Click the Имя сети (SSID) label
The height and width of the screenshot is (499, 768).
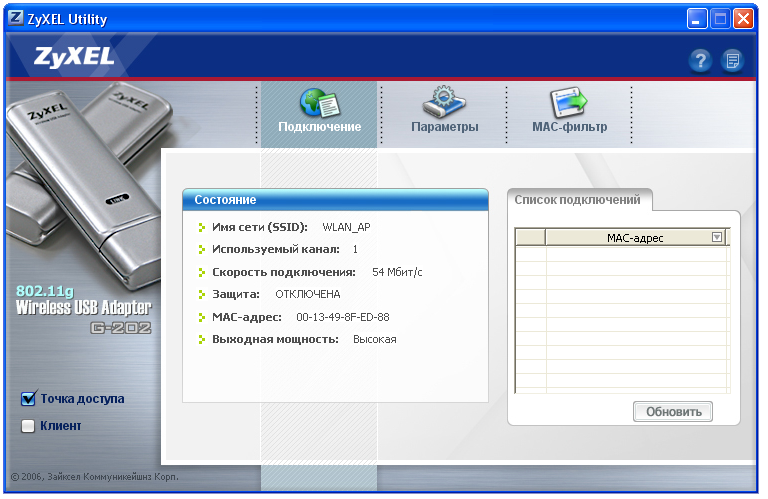pos(260,227)
